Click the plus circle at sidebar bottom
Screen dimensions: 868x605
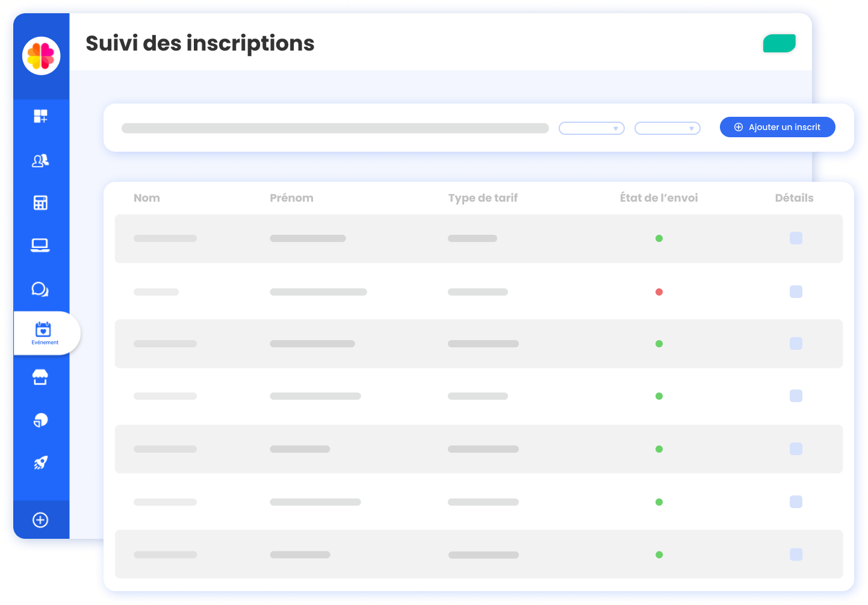pos(40,520)
